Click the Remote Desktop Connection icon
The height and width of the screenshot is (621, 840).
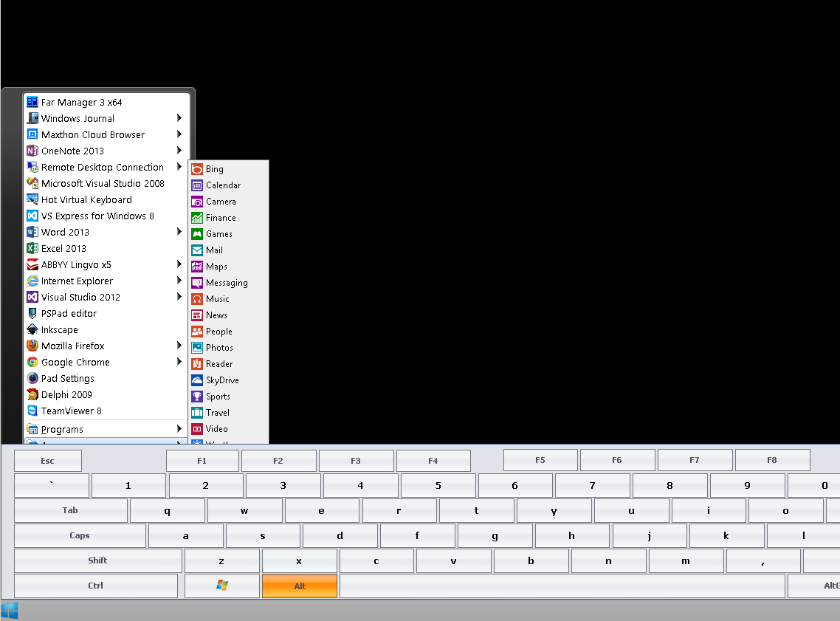pos(32,167)
